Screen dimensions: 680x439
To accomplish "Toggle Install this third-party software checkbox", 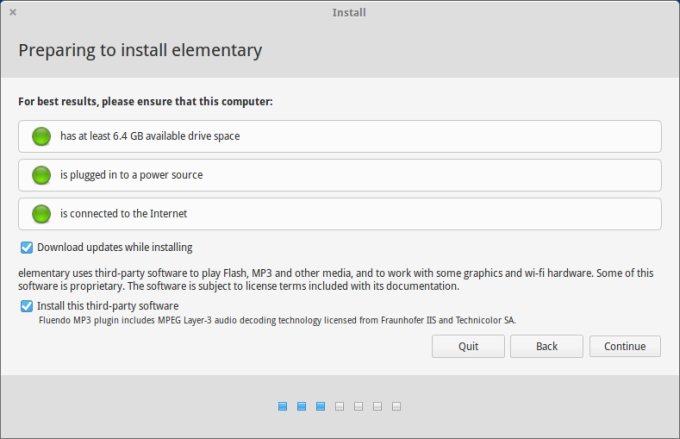I will click(26, 306).
